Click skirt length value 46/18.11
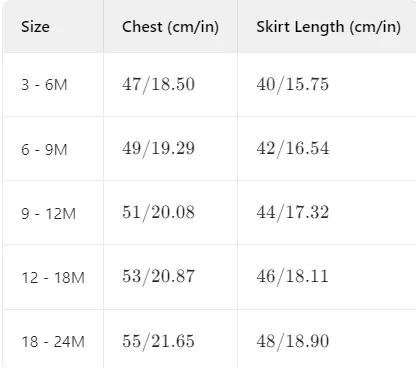 coord(293,276)
